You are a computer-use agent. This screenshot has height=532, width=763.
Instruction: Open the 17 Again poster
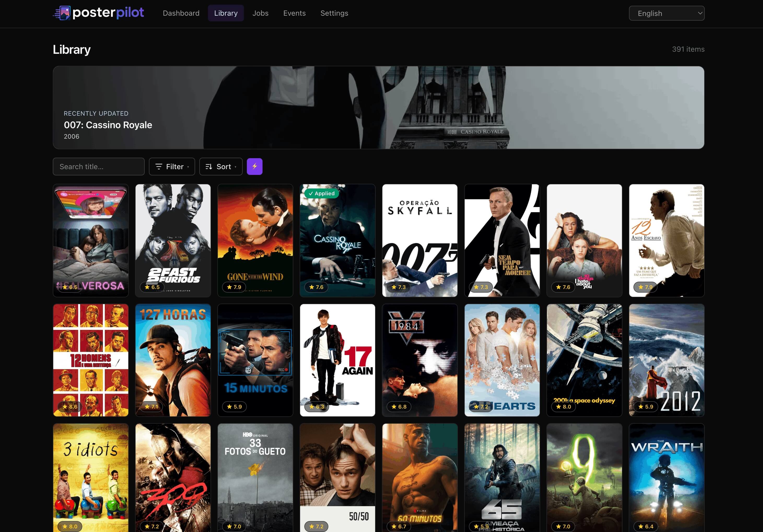click(338, 360)
